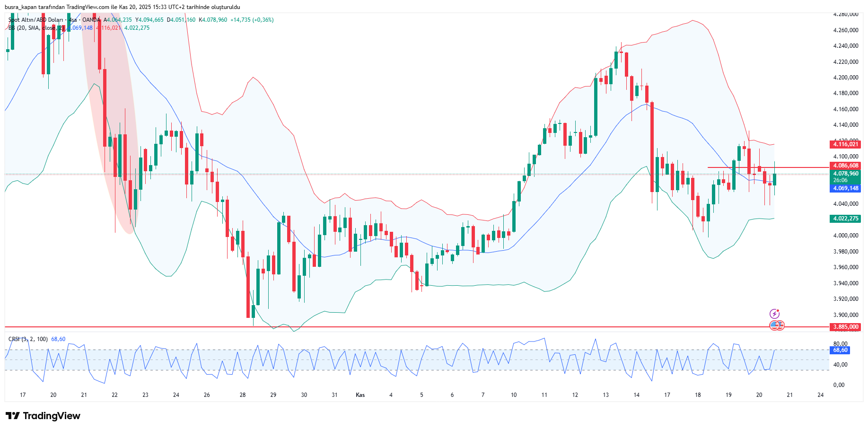868x430 pixels.
Task: Click the 80,00 level on CRSI axis
Action: [840, 344]
